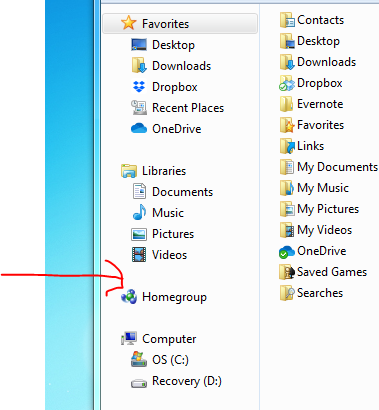Open Videos library label
This screenshot has height=410, width=379.
tap(169, 255)
